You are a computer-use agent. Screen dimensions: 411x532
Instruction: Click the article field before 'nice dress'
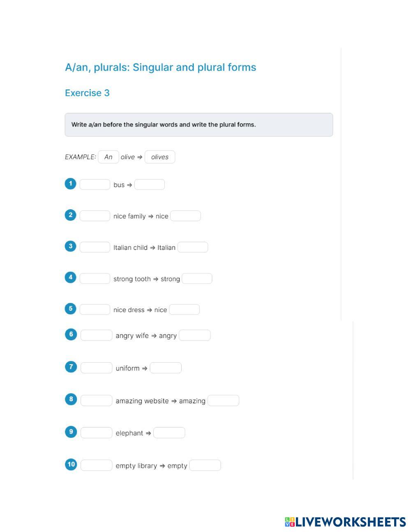click(95, 310)
